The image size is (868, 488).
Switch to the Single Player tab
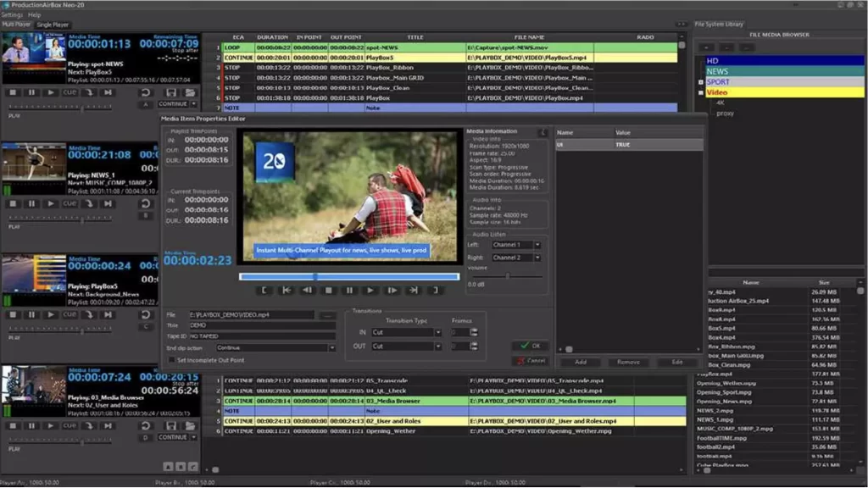(53, 25)
